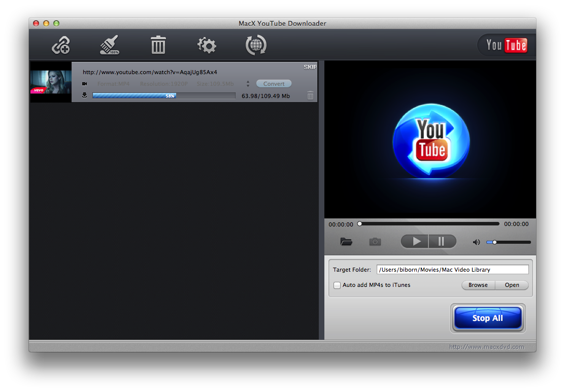The image size is (565, 392).
Task: Open YouTube via the logo button
Action: [x=506, y=45]
